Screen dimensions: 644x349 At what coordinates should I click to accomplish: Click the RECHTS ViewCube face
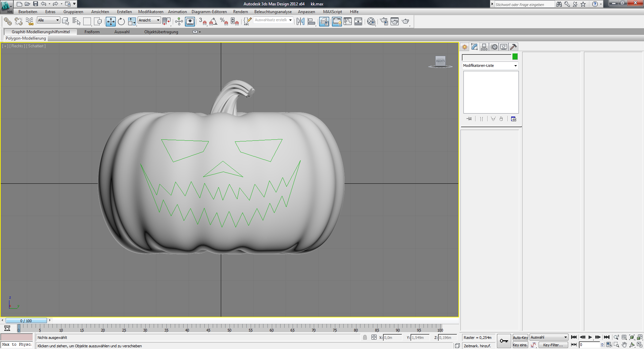click(x=440, y=61)
